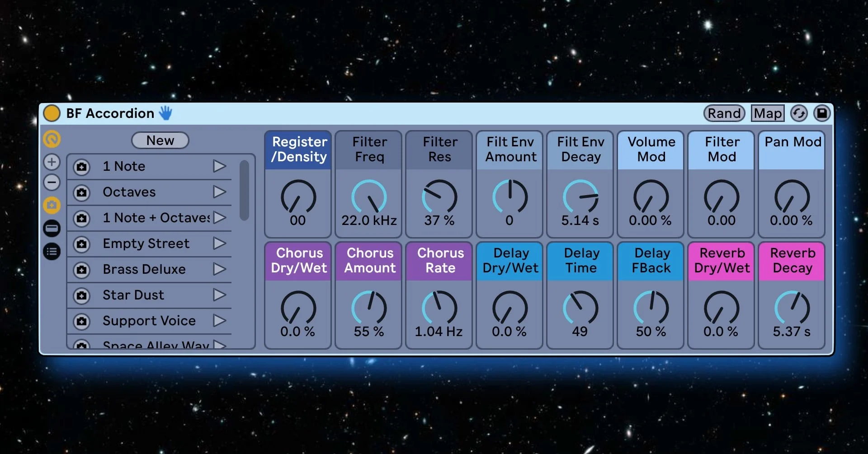The height and width of the screenshot is (454, 868).
Task: Launch the triangle next to the Octaves preset
Action: tap(220, 192)
